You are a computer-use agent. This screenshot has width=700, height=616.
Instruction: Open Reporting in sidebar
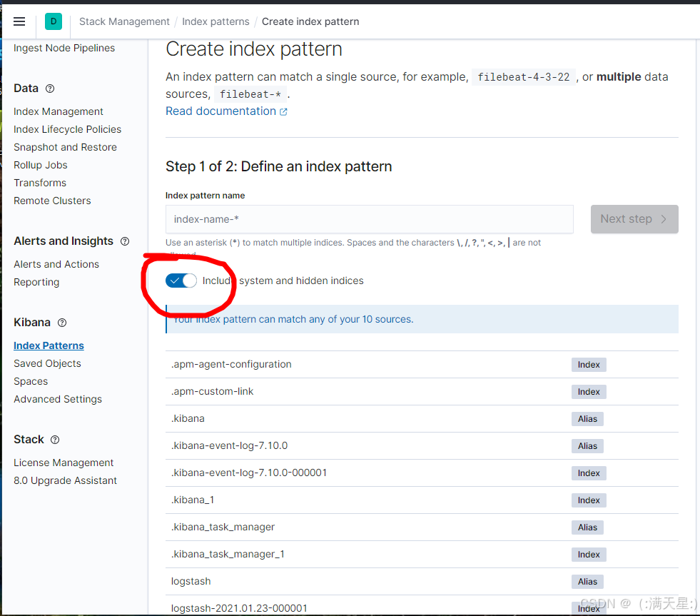(36, 282)
